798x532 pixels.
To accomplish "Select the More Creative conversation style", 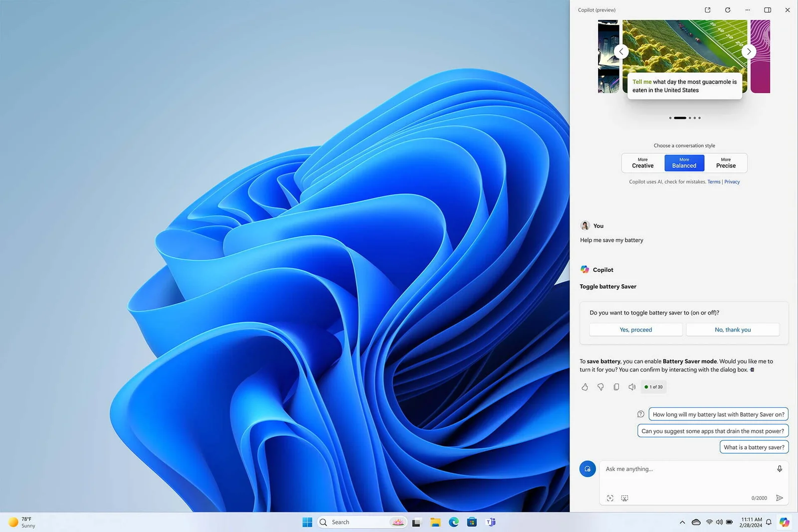I will (x=642, y=163).
